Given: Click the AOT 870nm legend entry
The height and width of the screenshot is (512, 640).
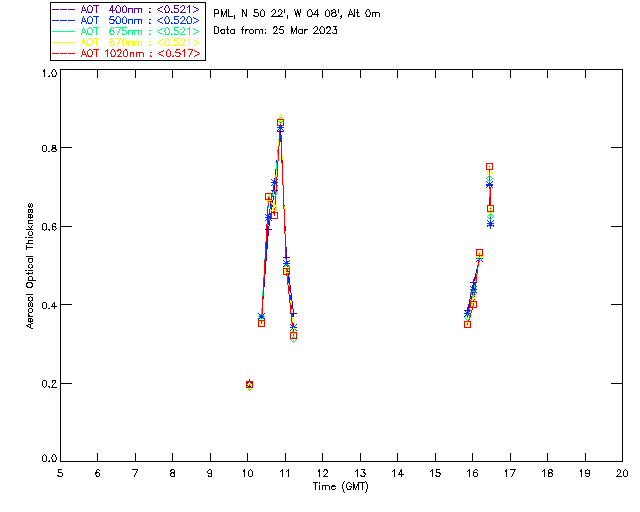Looking at the screenshot, I should (x=126, y=42).
